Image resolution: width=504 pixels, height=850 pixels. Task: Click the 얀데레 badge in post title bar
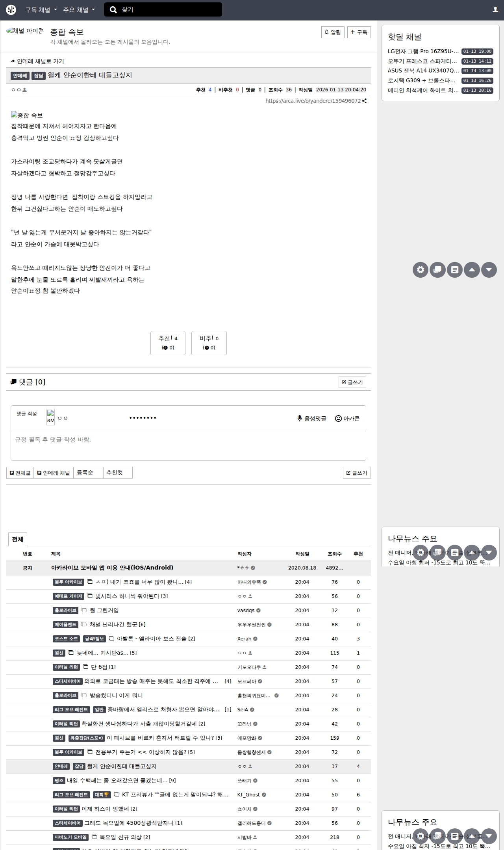pos(20,76)
